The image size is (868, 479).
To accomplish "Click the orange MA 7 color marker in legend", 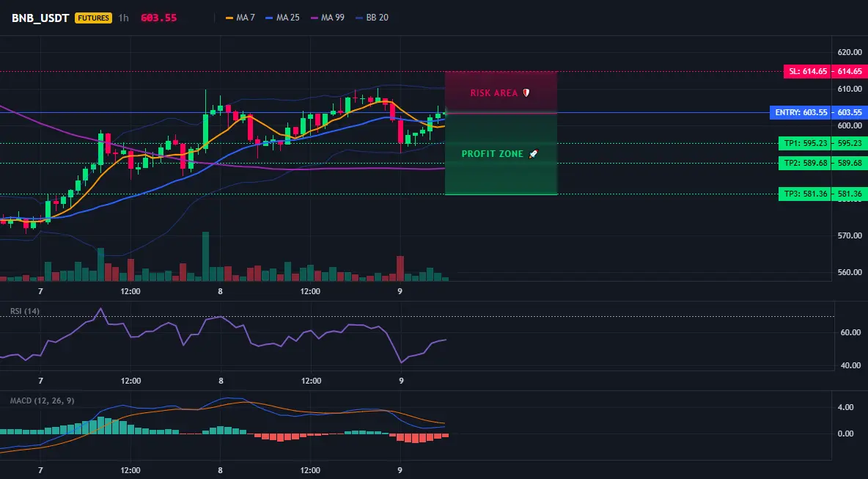I will point(229,18).
